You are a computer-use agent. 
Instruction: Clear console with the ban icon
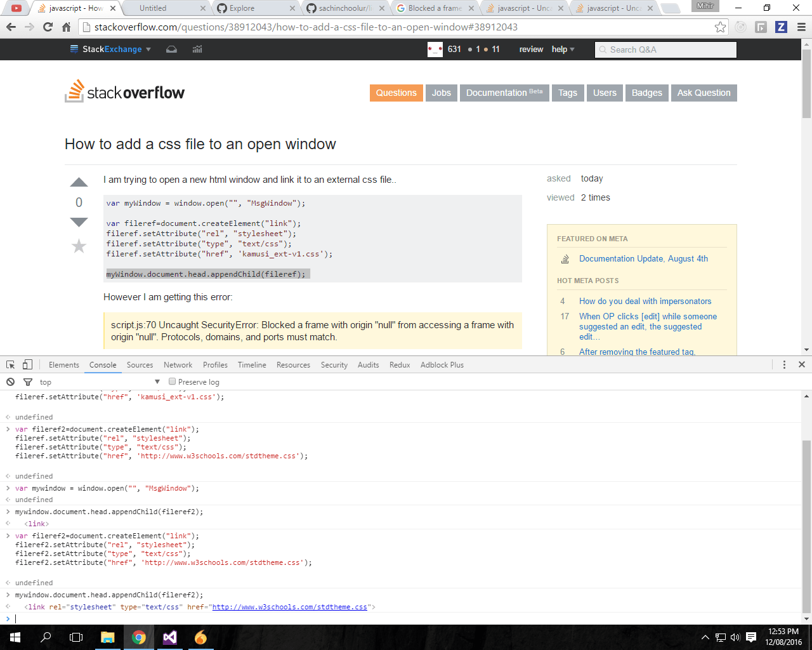(11, 381)
